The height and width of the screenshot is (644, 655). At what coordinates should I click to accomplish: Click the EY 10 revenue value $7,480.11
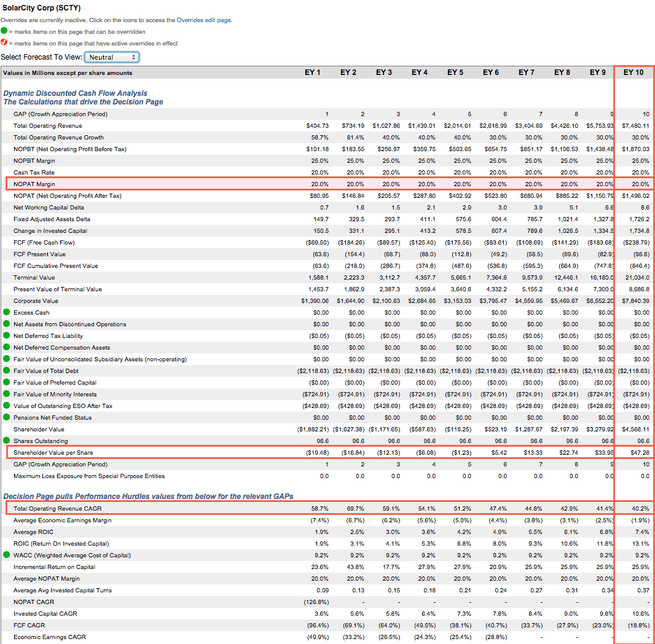[635, 126]
